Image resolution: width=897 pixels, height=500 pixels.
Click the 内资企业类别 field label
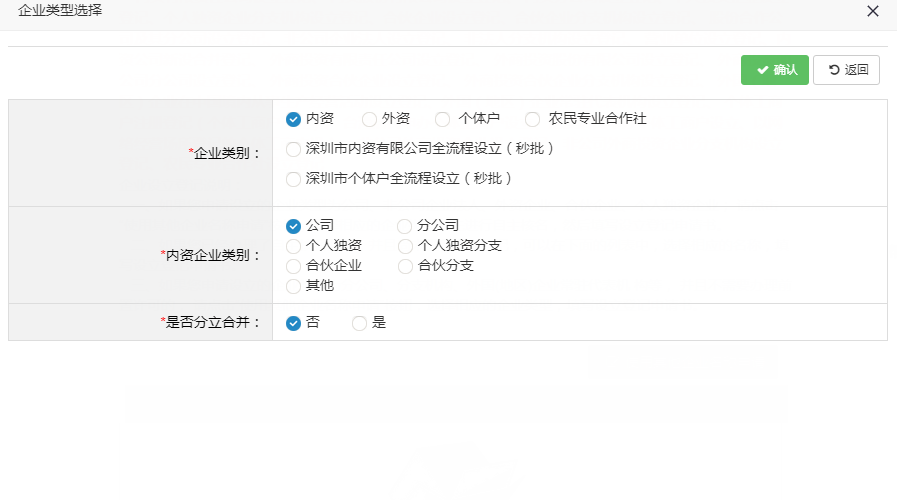coord(212,255)
